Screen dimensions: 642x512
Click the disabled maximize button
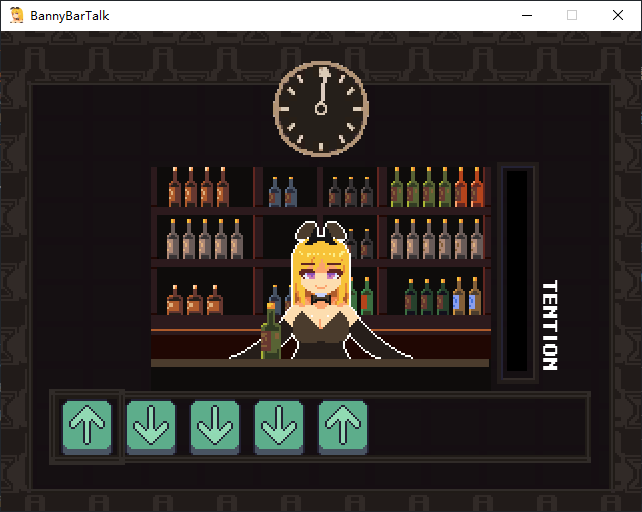[572, 15]
